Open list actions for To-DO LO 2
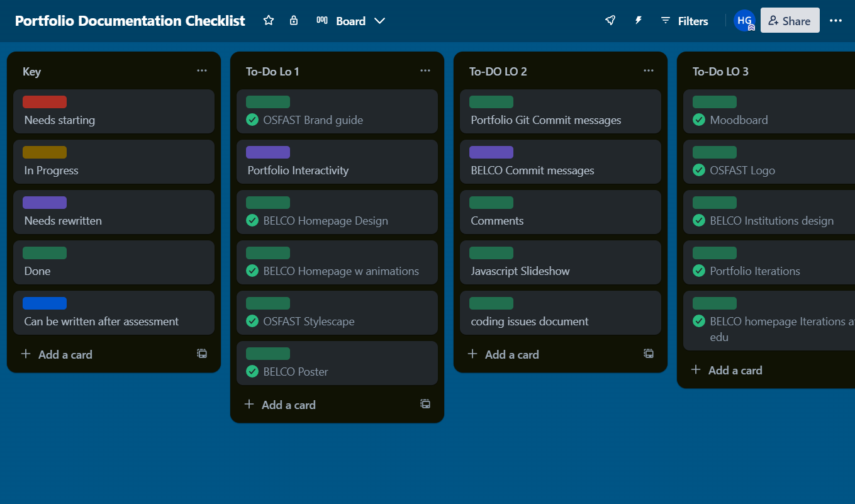 648,70
